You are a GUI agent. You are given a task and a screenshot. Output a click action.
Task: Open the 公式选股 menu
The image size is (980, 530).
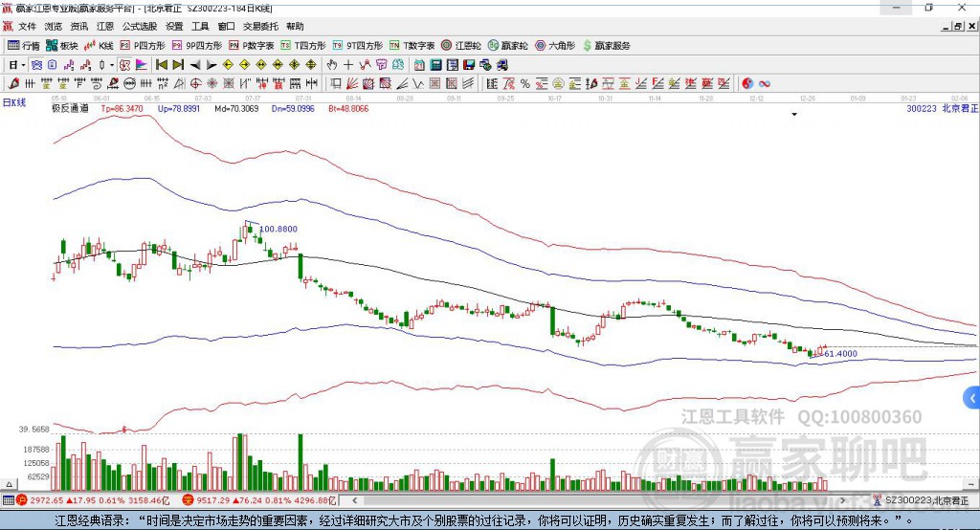click(140, 26)
